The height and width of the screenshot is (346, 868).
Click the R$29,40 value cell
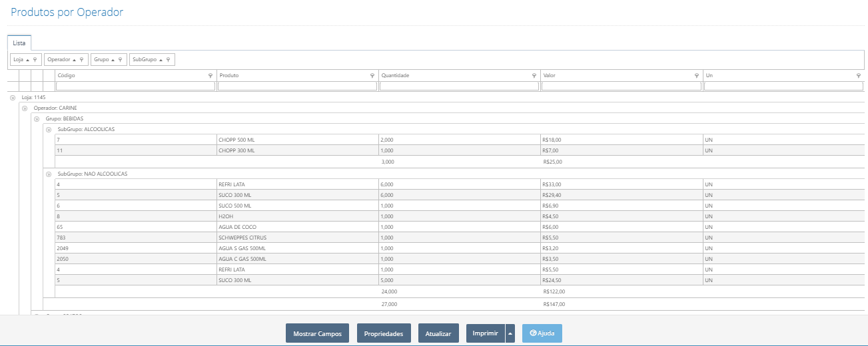coord(622,195)
